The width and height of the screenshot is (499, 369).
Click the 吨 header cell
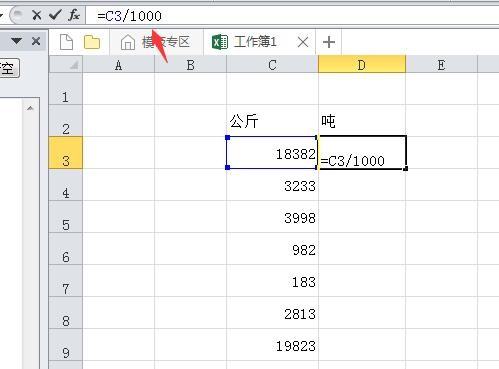tap(362, 121)
